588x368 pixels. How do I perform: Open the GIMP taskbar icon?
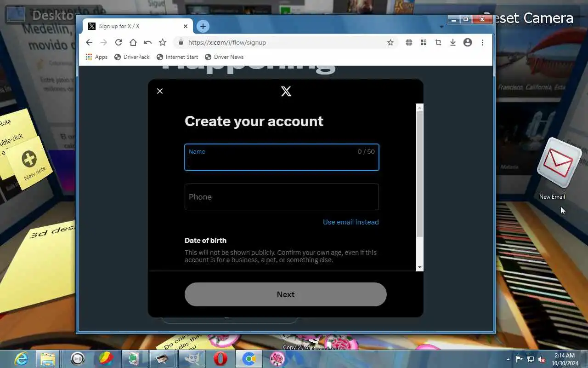point(192,359)
